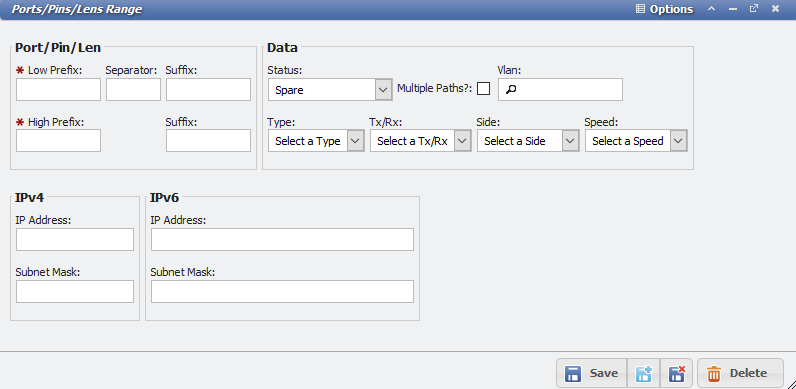Open the Select a Tx/Rx dropdown
The width and height of the screenshot is (796, 389).
point(420,141)
